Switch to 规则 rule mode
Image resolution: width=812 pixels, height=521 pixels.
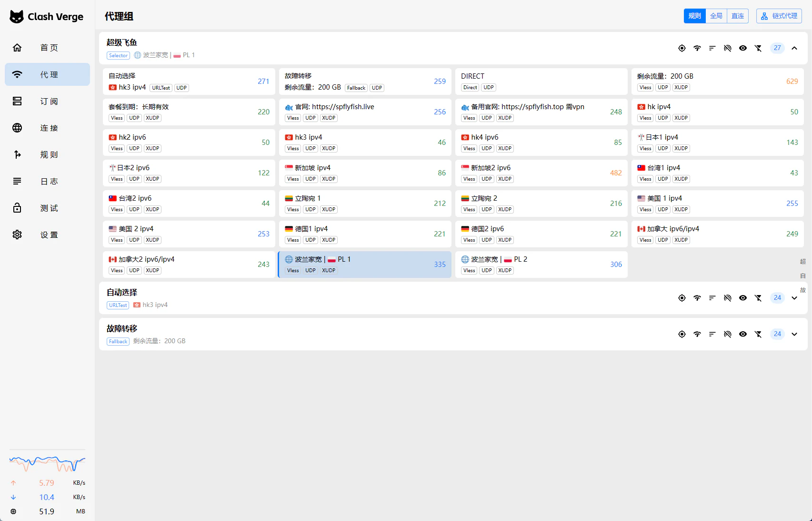point(695,16)
